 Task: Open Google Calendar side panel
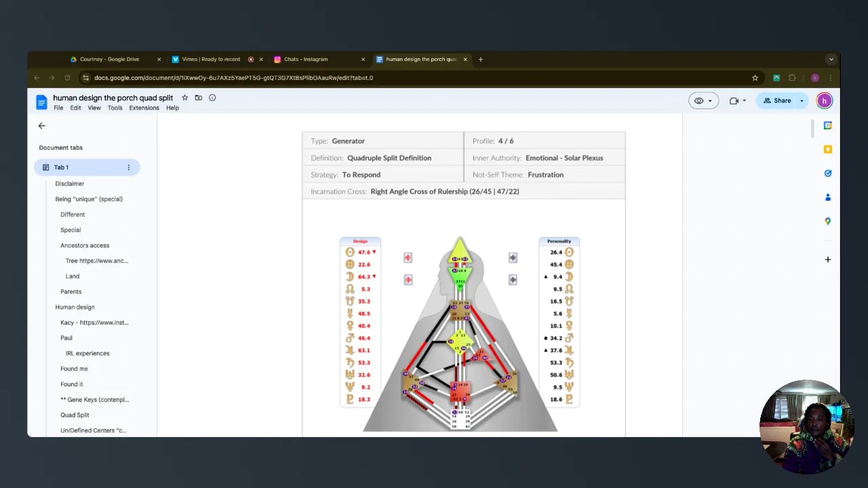click(827, 125)
